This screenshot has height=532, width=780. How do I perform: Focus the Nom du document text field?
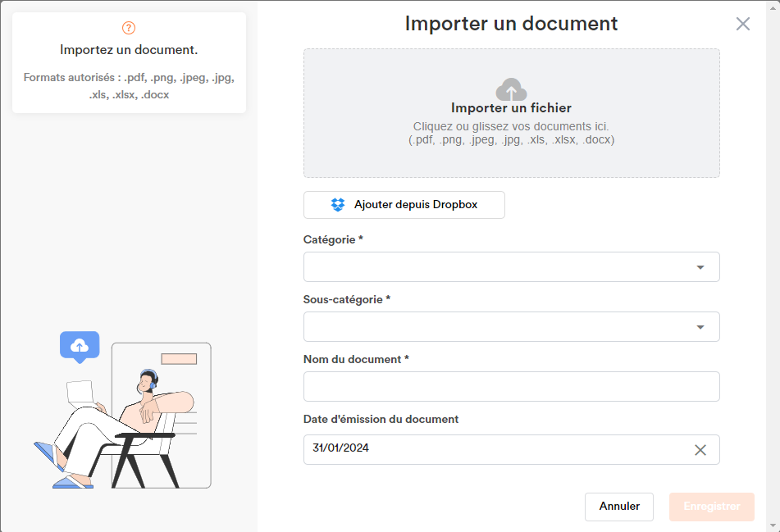(x=511, y=386)
